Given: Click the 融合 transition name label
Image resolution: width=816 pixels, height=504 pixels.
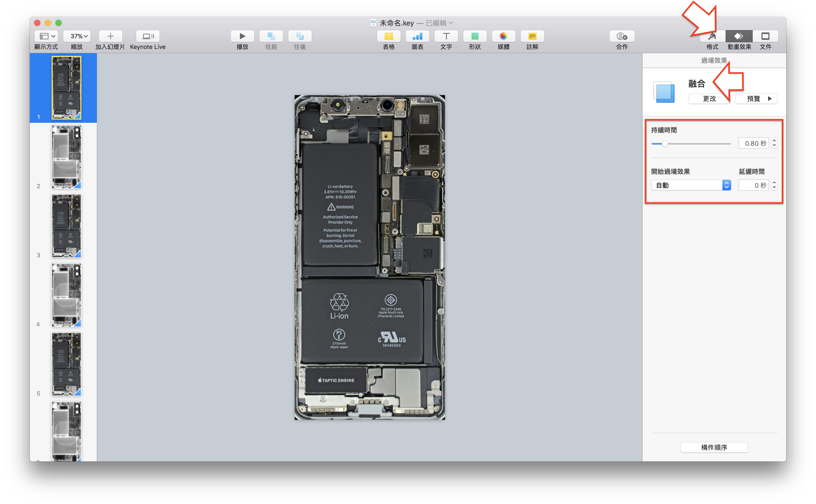Looking at the screenshot, I should point(697,83).
